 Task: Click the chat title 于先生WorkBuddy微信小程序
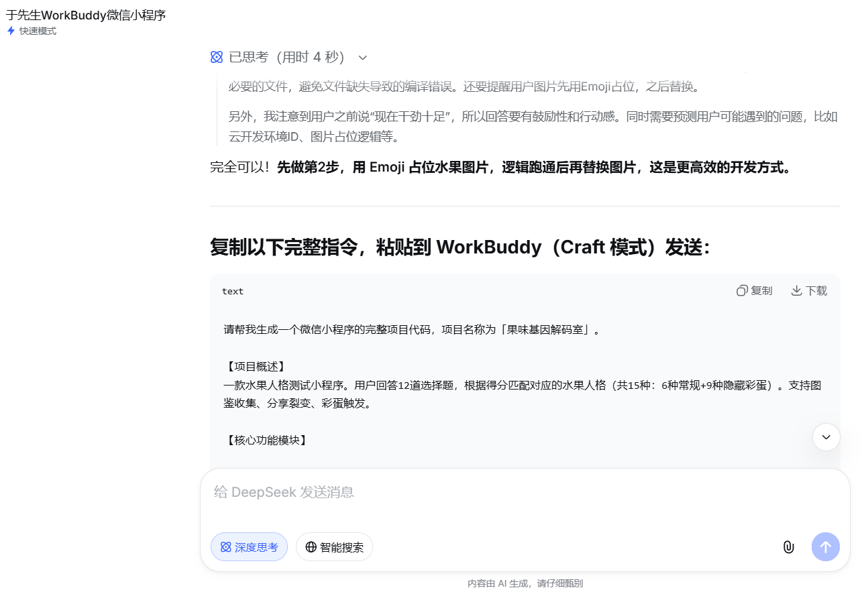coord(86,15)
